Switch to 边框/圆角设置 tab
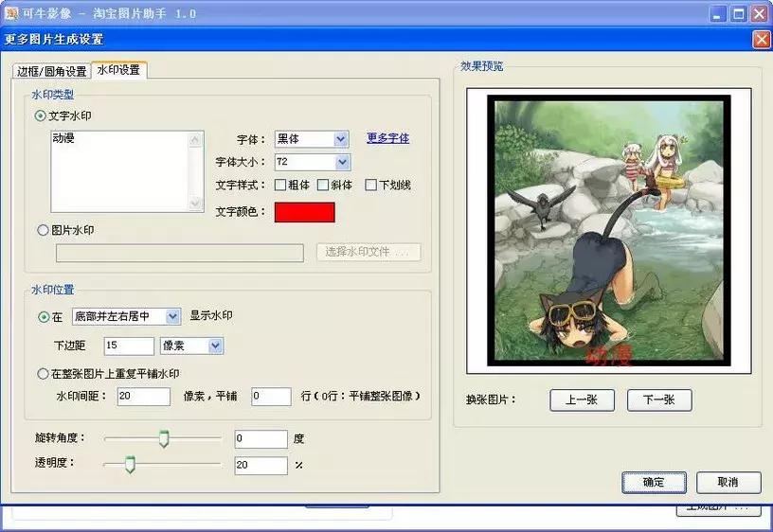The width and height of the screenshot is (773, 532). (52, 71)
